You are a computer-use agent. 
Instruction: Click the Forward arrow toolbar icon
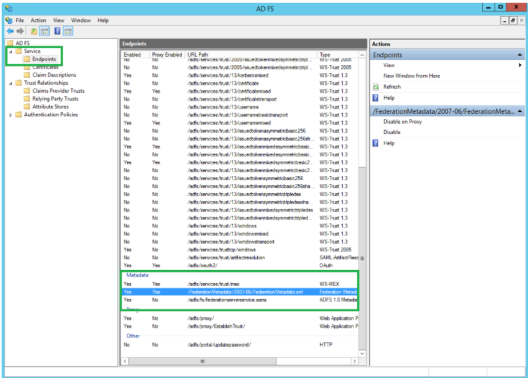[20, 31]
